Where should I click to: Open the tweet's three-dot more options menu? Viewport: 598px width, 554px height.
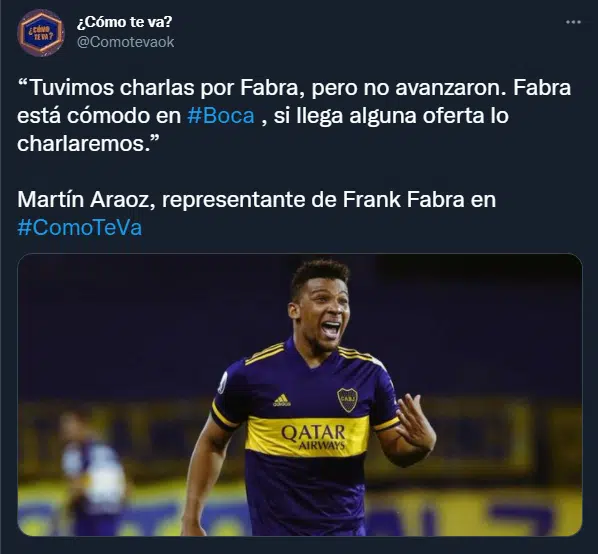click(x=573, y=22)
